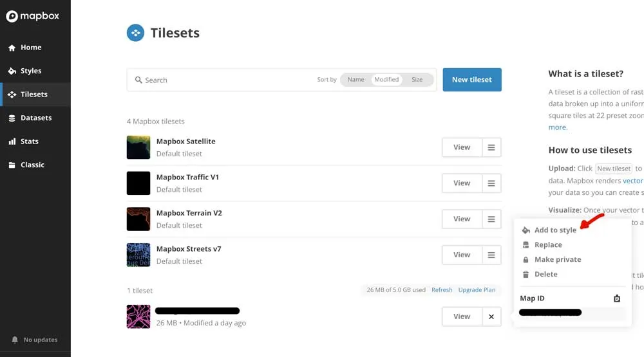Click the New tileset button
Image resolution: width=644 pixels, height=357 pixels.
[x=472, y=80]
